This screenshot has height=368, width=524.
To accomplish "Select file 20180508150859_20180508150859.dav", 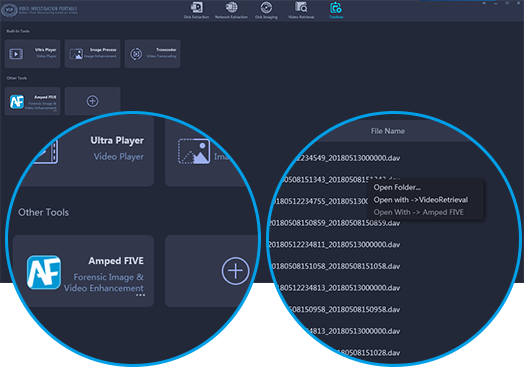I will pyautogui.click(x=335, y=223).
